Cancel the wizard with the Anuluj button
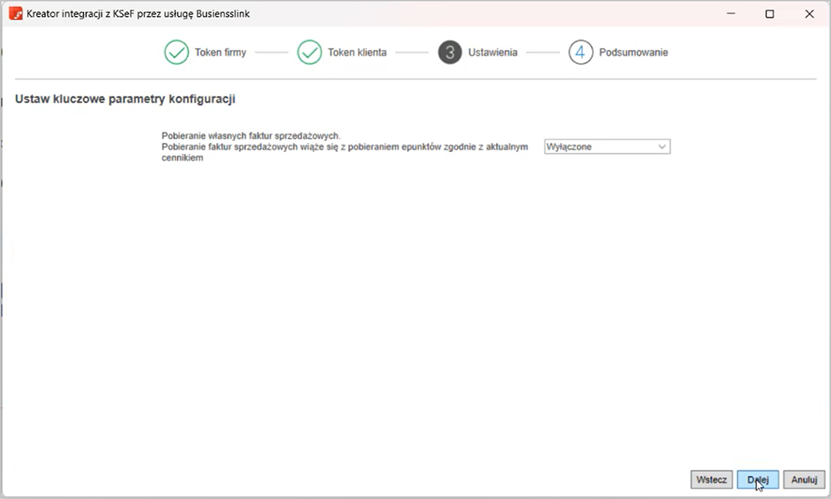Viewport: 831px width, 499px height. pos(804,480)
